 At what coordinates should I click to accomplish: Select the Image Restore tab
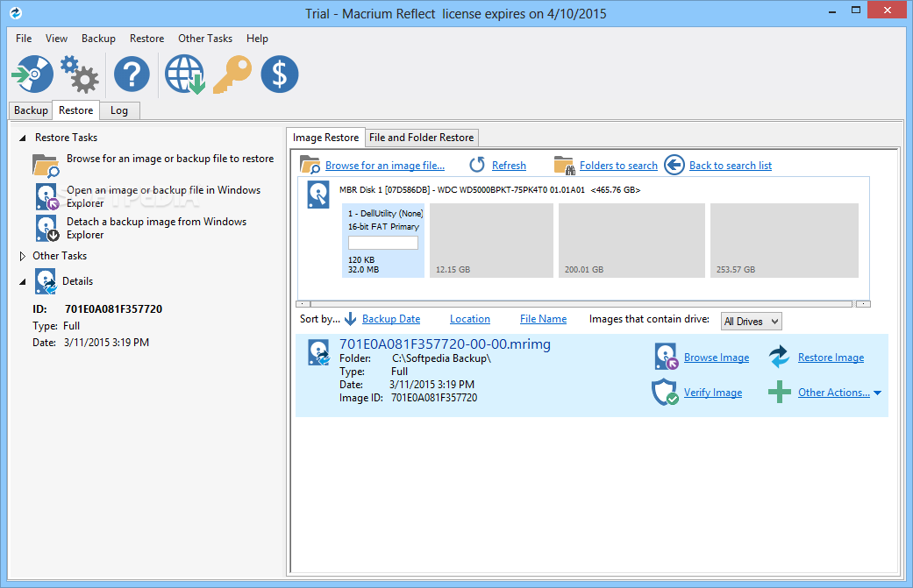(x=325, y=138)
